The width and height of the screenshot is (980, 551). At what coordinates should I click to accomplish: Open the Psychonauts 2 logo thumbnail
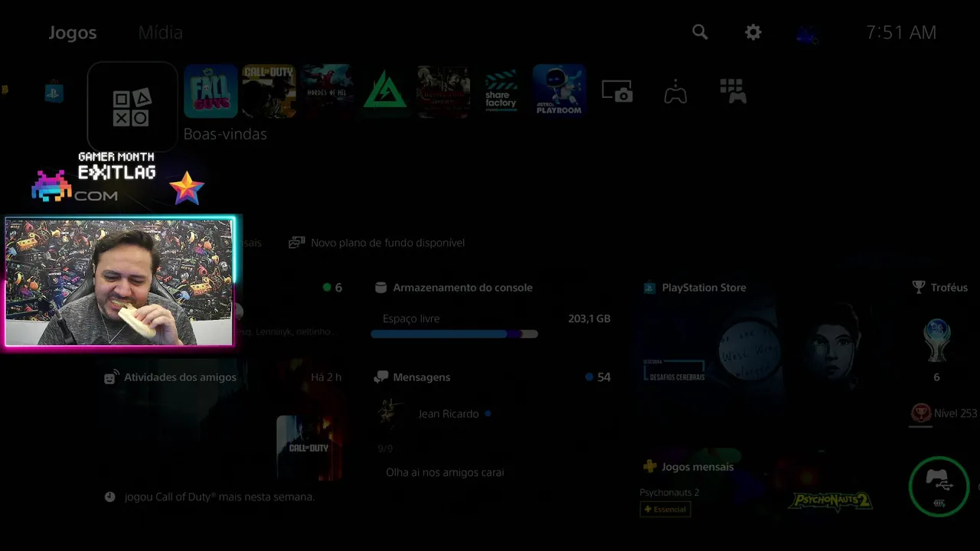point(831,501)
